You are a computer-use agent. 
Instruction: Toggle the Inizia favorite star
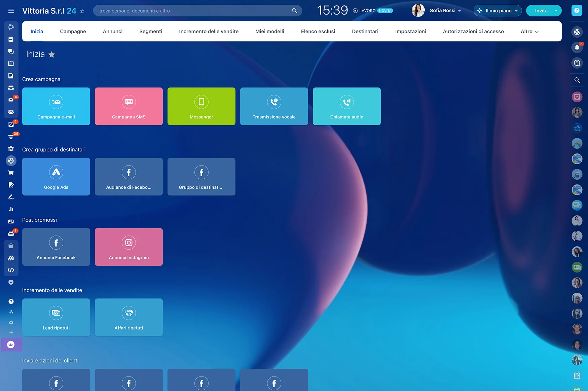(51, 55)
